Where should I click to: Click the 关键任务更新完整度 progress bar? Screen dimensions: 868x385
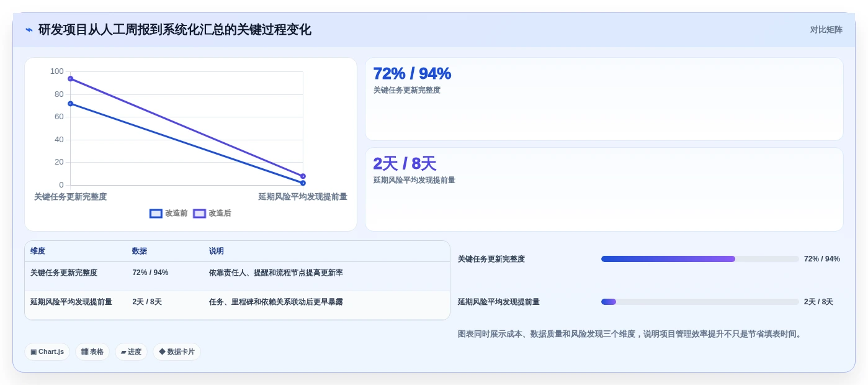700,259
